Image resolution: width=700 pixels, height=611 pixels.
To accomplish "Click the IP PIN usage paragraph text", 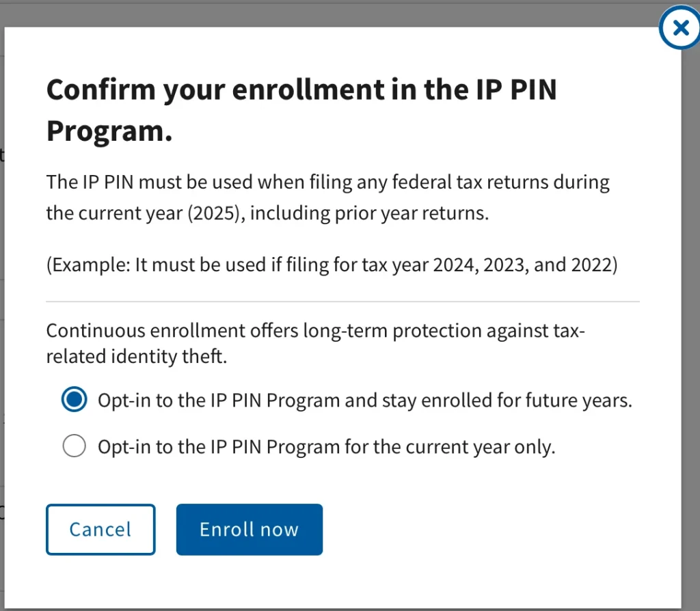I will (x=327, y=197).
